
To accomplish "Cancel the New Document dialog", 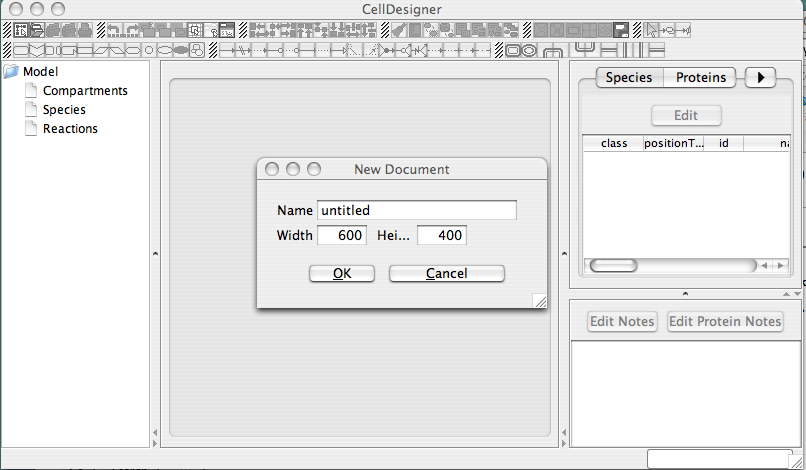I will 446,274.
